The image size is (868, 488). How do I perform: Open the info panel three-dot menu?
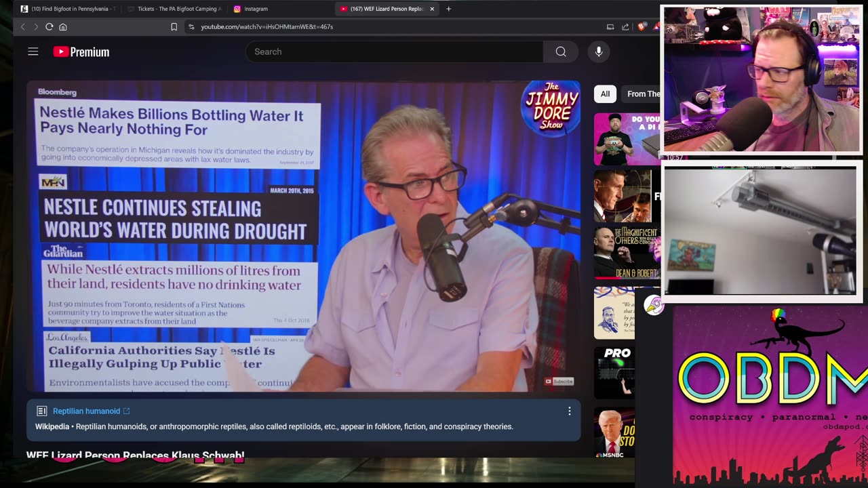[x=569, y=411]
